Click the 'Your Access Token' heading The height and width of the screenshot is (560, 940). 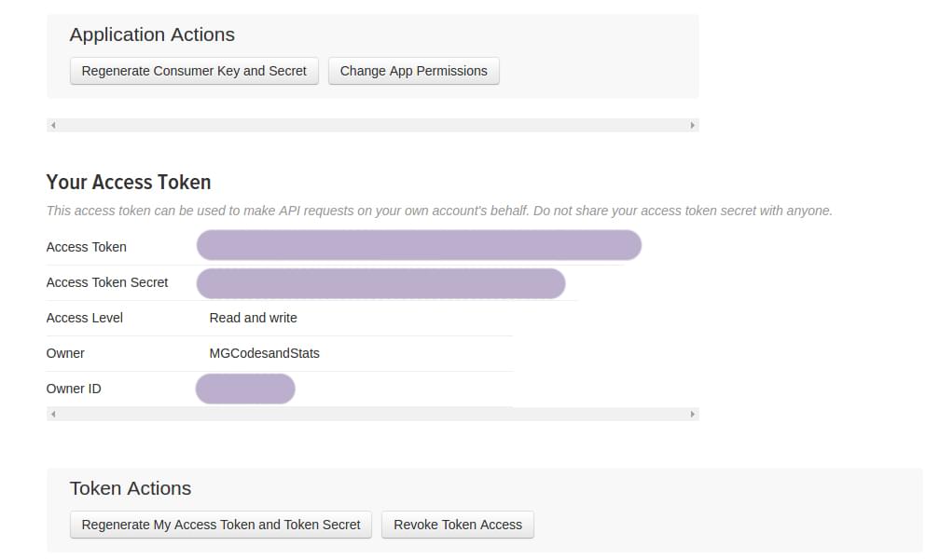129,183
